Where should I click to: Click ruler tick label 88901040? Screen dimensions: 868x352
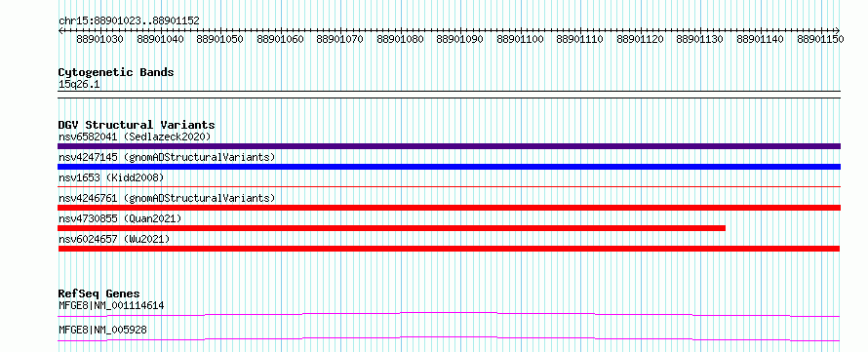pyautogui.click(x=160, y=39)
